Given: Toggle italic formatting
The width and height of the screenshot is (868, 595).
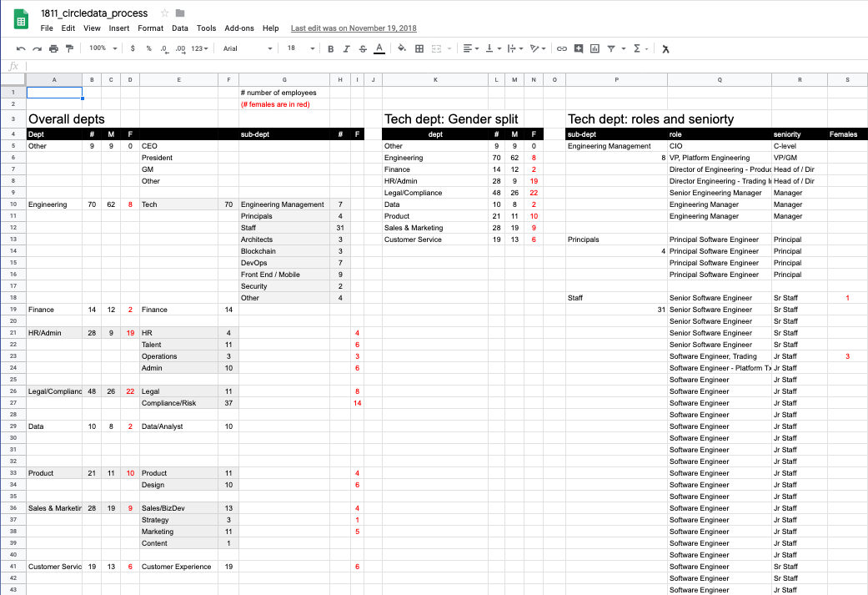Looking at the screenshot, I should click(x=347, y=48).
